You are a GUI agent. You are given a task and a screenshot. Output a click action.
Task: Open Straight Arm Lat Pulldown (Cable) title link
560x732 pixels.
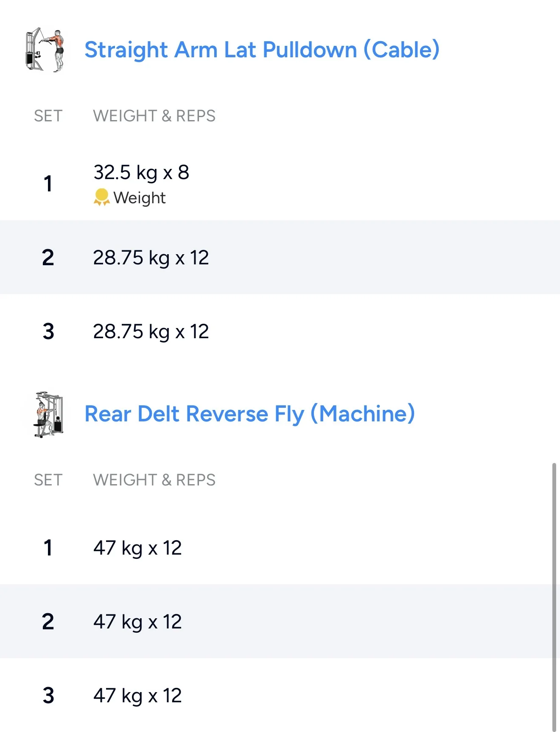262,50
